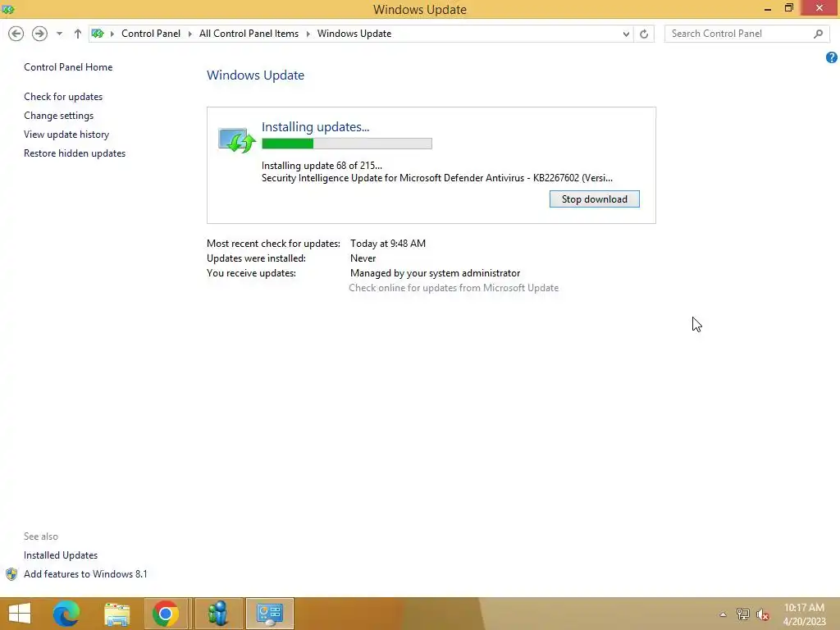Click the shield icon beside Add features
Viewport: 840px width, 630px height.
11,574
